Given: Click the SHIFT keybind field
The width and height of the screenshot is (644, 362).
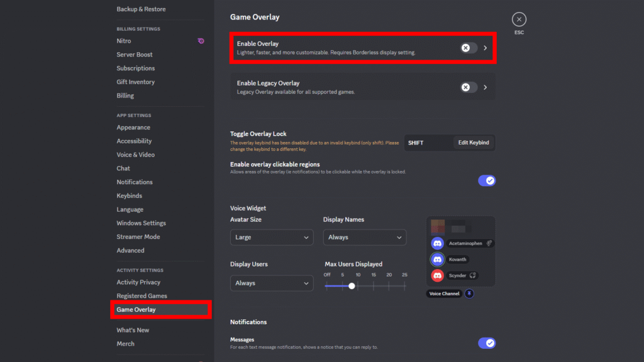Looking at the screenshot, I should 428,143.
